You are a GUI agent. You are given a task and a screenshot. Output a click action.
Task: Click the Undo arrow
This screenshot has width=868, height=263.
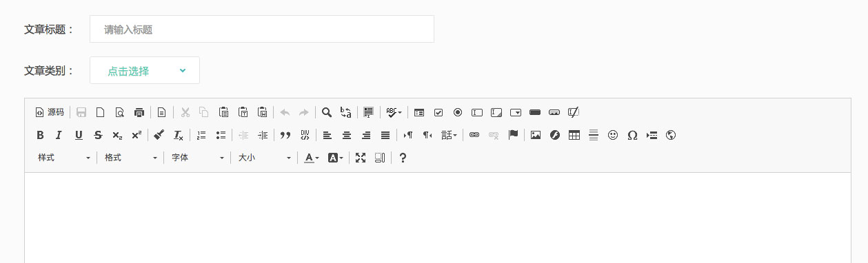tap(285, 112)
